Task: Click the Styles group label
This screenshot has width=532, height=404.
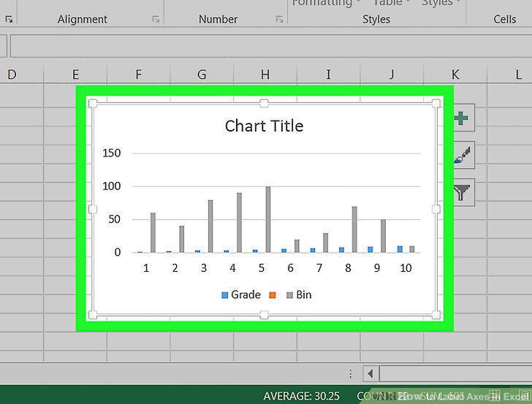Action: (376, 19)
